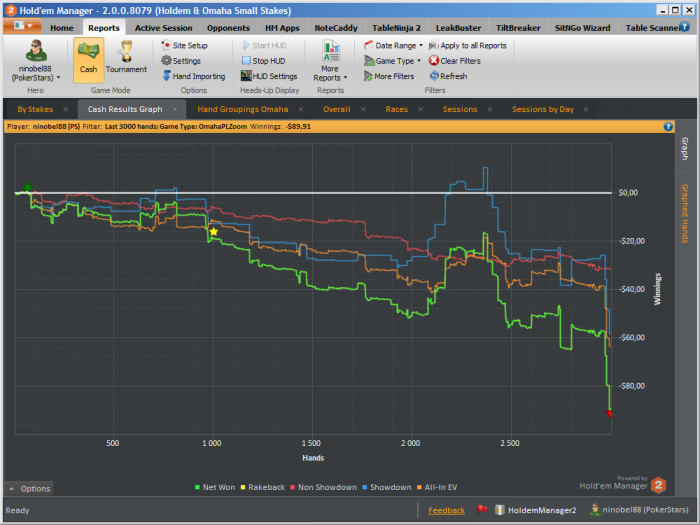700x525 pixels.
Task: Click the green start triangle marker
Action: pos(28,186)
